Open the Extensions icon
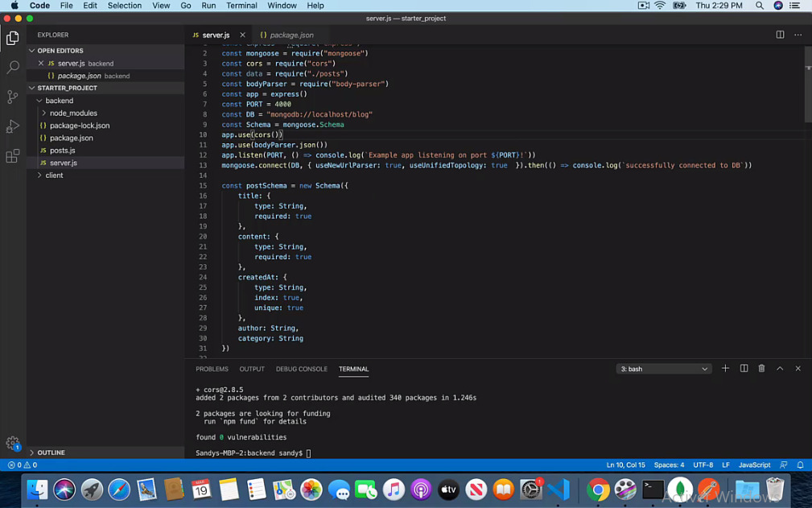The width and height of the screenshot is (812, 508). coord(12,155)
